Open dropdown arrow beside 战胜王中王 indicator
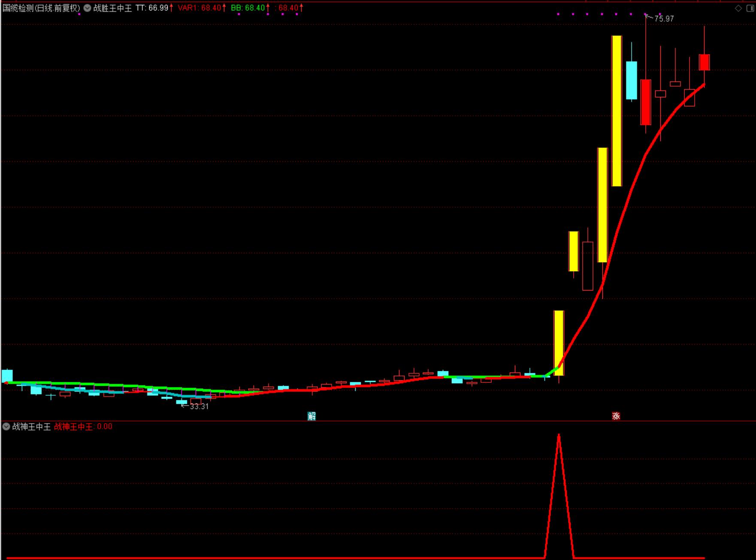 click(x=87, y=8)
